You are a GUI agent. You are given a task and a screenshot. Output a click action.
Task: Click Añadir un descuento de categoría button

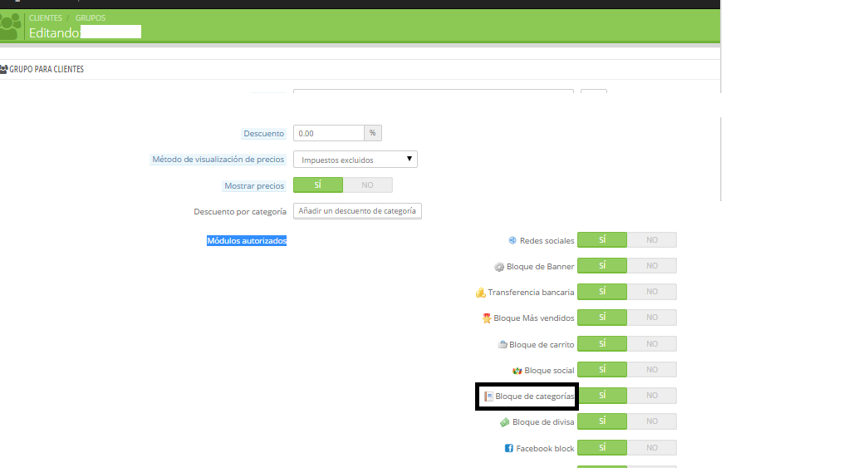tap(357, 211)
